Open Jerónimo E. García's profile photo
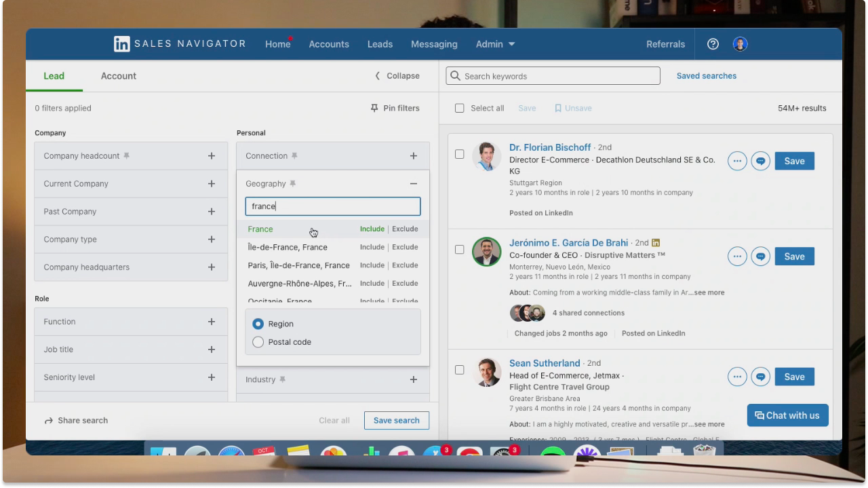 coord(486,252)
